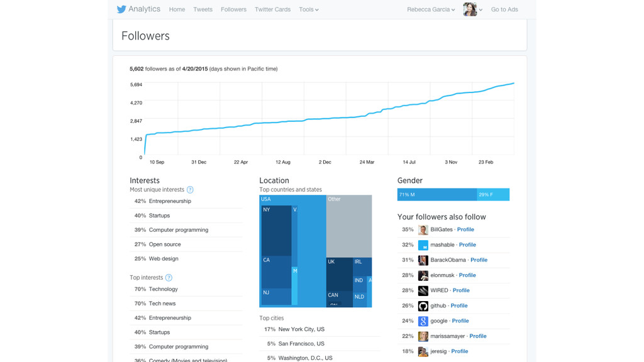Image resolution: width=644 pixels, height=362 pixels.
Task: Click the 29% F gender bar segment
Action: pyautogui.click(x=493, y=195)
